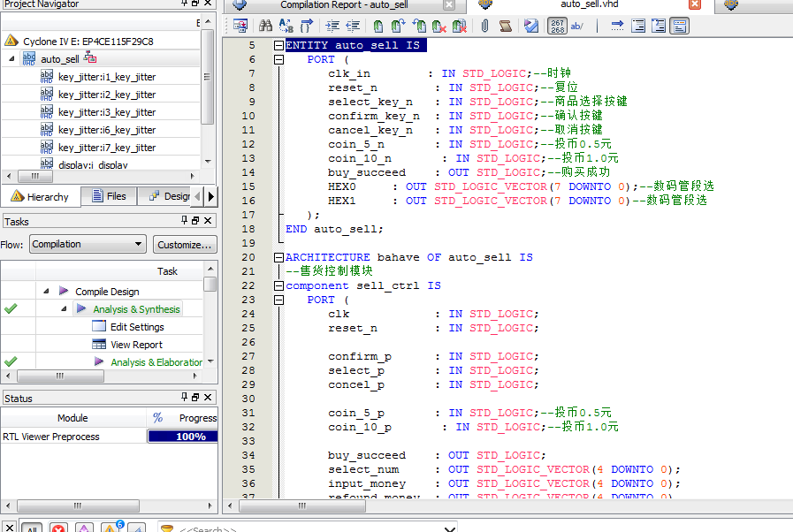
Task: Fold the ENTITY auto_sell code block
Action: coord(278,45)
